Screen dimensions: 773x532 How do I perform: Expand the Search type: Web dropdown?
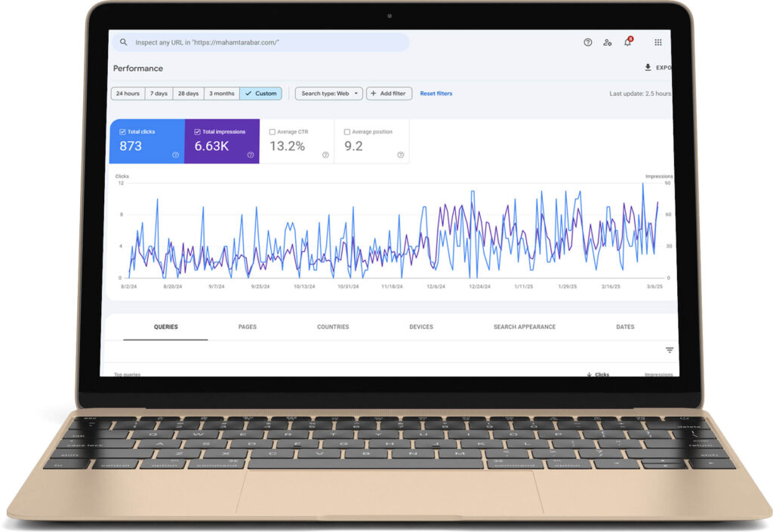[328, 94]
